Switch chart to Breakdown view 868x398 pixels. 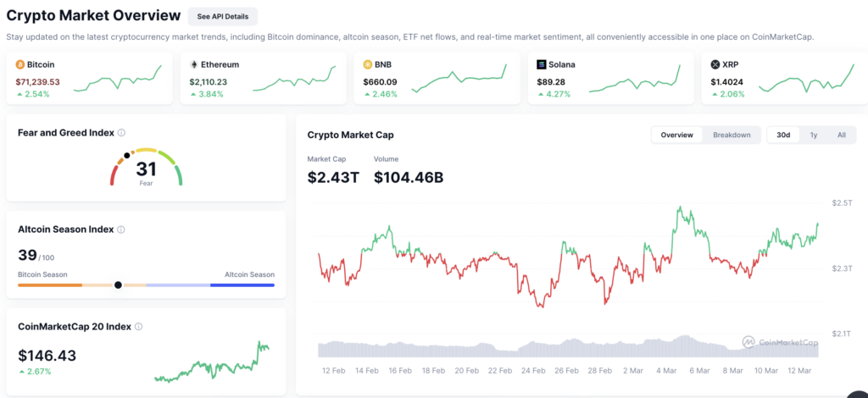(732, 135)
